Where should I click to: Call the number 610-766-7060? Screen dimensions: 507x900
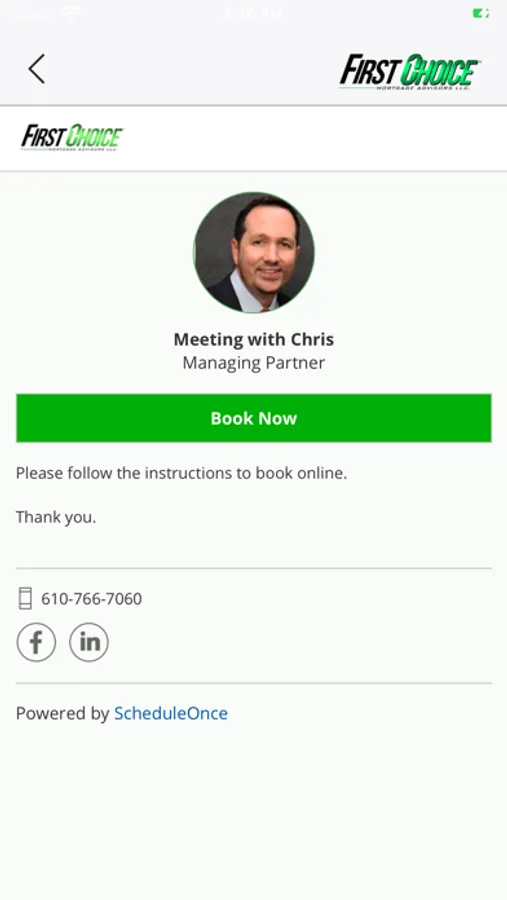[92, 599]
